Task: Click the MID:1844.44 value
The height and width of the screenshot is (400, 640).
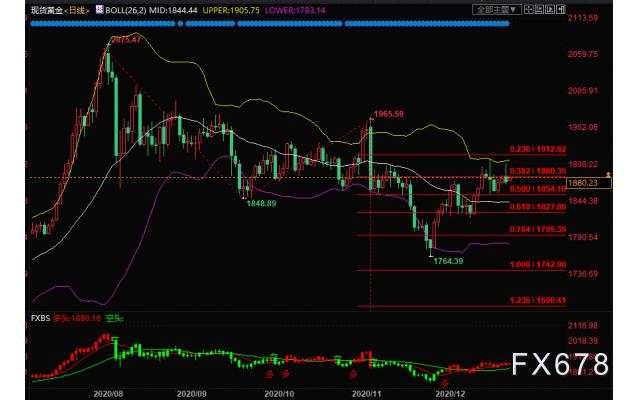Action: pyautogui.click(x=173, y=10)
